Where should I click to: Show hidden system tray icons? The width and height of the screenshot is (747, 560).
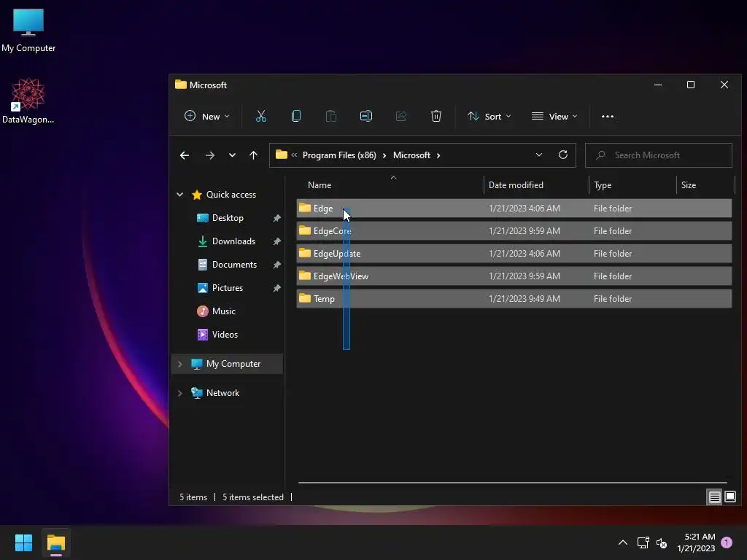(623, 542)
